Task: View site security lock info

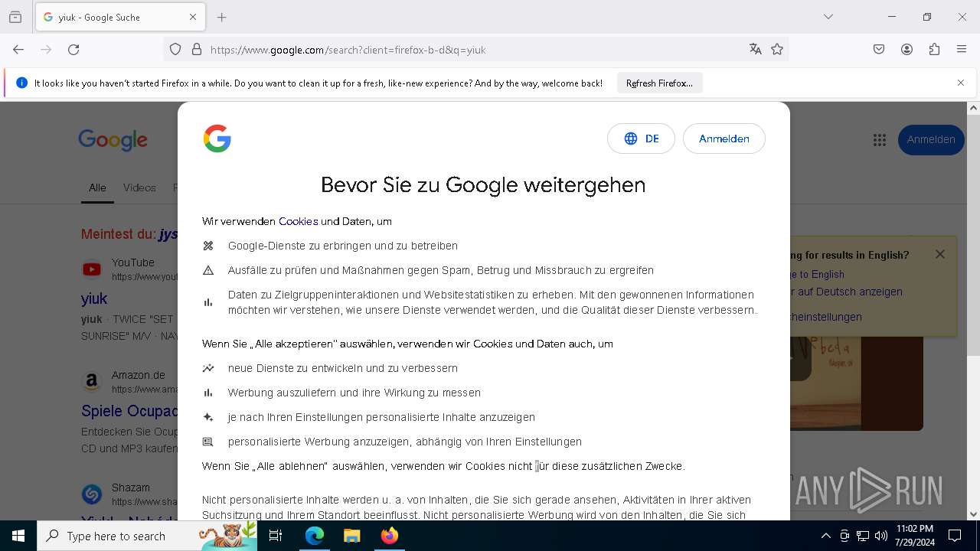Action: tap(197, 50)
